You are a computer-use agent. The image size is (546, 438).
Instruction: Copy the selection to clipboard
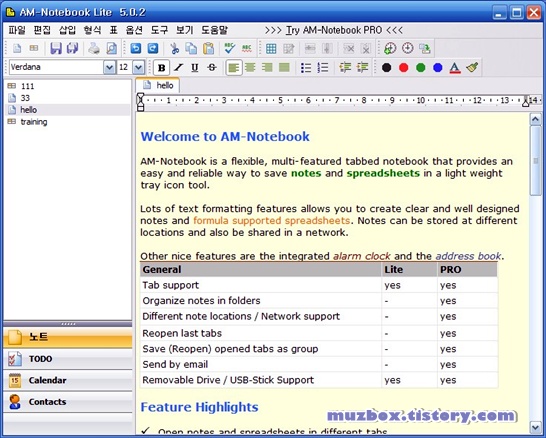[191, 48]
